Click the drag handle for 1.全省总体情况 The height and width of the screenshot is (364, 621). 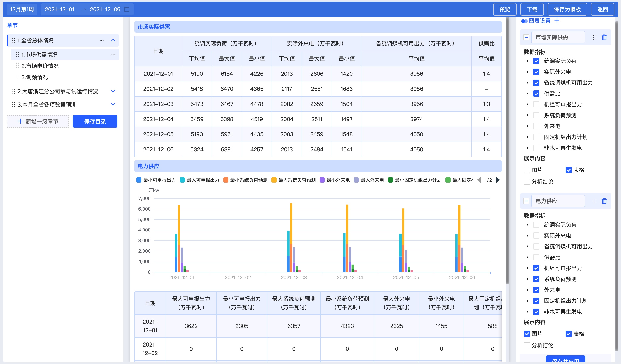point(14,40)
